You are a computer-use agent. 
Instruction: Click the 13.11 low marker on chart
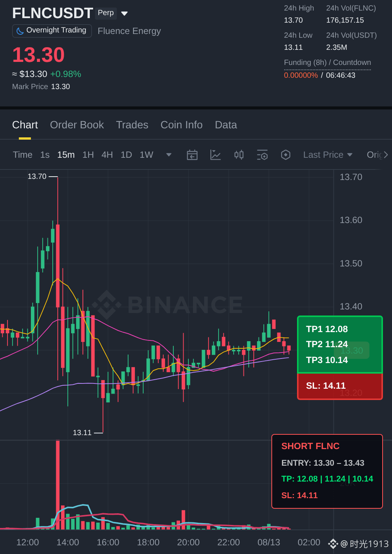(x=82, y=432)
